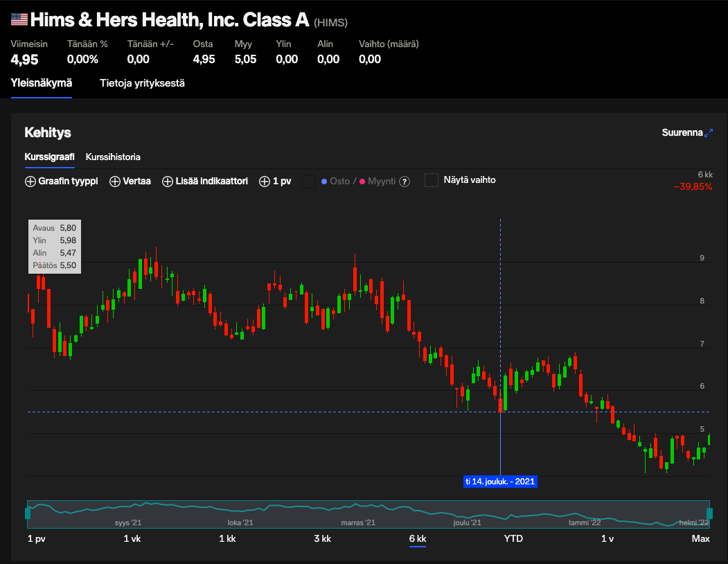Select the 1 v time range
Screen dimensions: 728x564
pyautogui.click(x=607, y=538)
